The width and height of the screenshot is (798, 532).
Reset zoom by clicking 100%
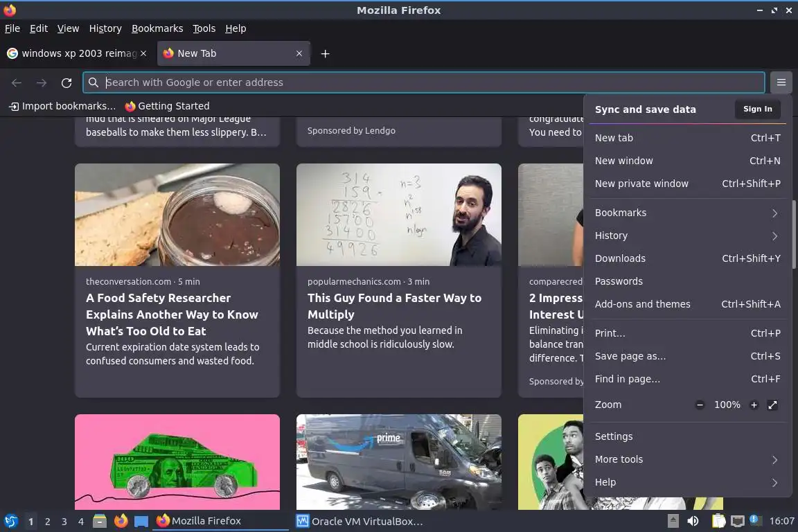click(x=727, y=405)
